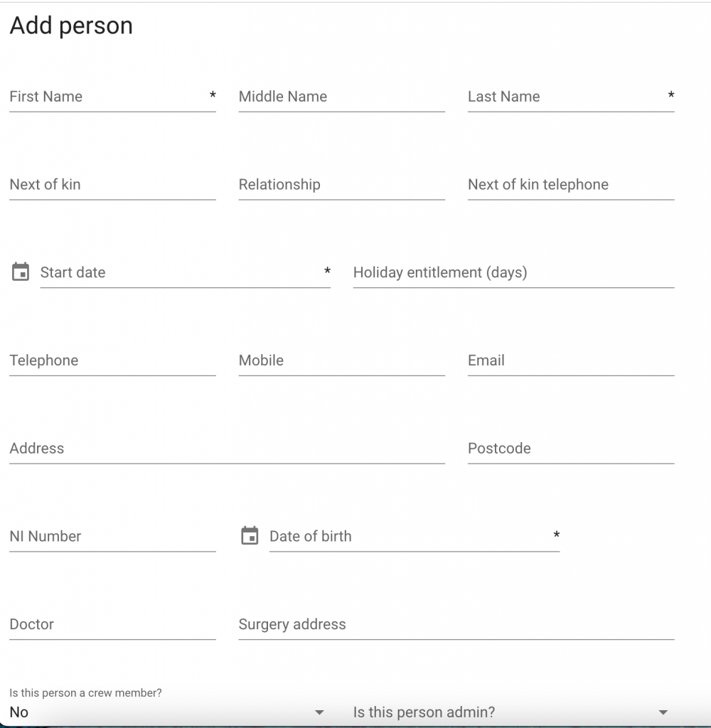This screenshot has width=711, height=728.
Task: Select the Mobile number field
Action: (341, 361)
